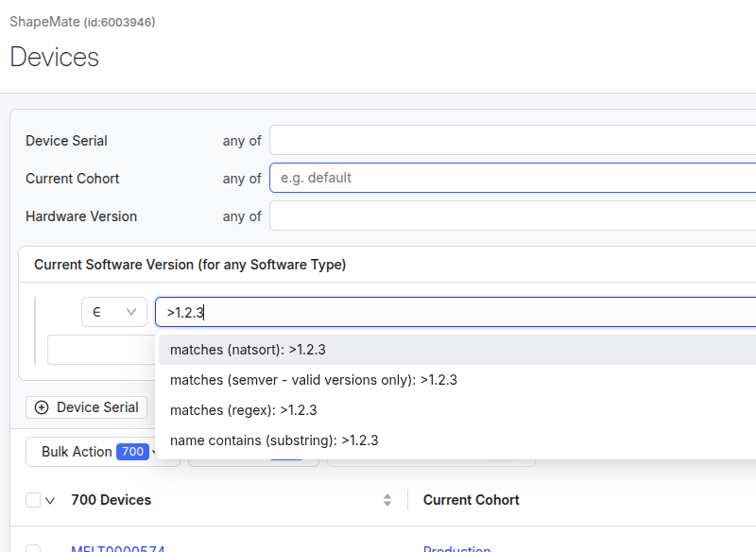Click the 700 badge on Bulk Action
The height and width of the screenshot is (552, 756).
pos(133,452)
